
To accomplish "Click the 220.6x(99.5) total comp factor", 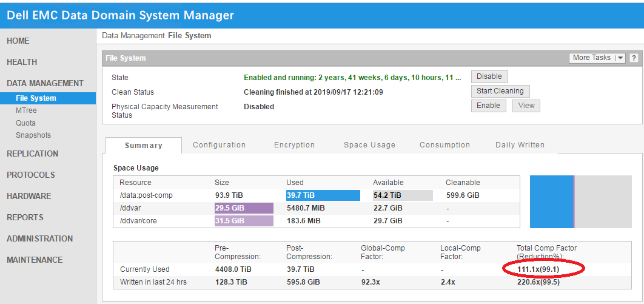I will point(538,283).
